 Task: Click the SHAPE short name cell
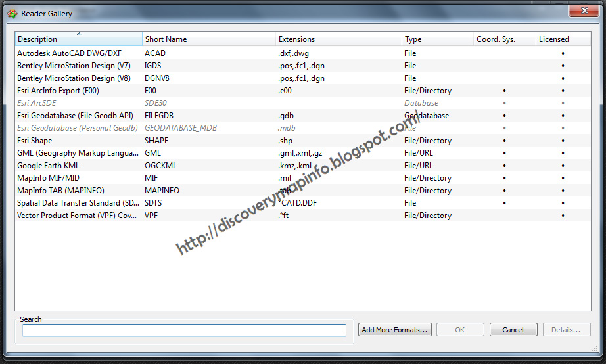pos(156,140)
